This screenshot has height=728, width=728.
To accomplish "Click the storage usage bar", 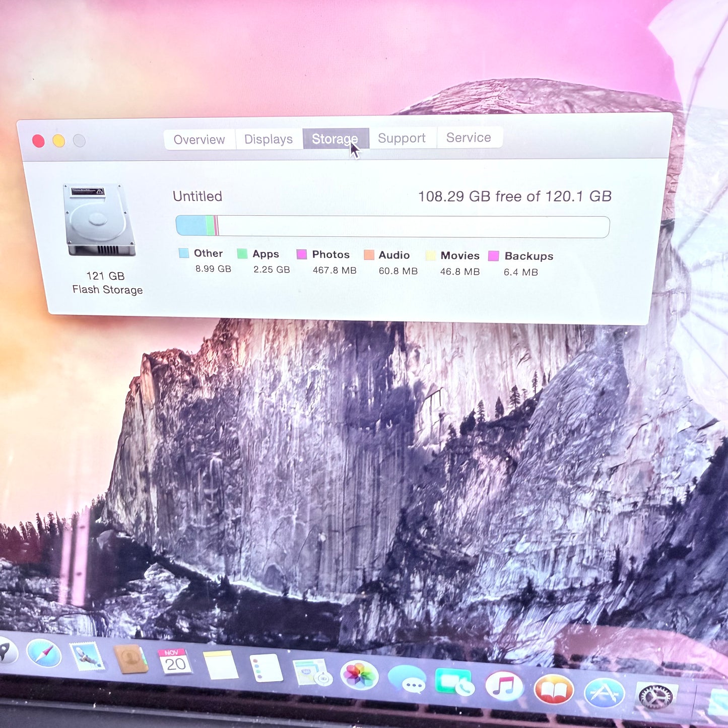I will [392, 226].
